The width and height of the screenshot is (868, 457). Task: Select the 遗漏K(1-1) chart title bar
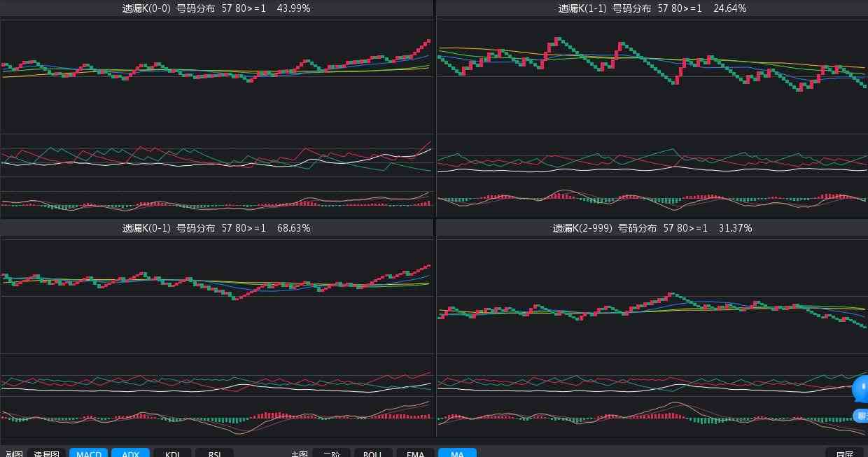pos(652,8)
